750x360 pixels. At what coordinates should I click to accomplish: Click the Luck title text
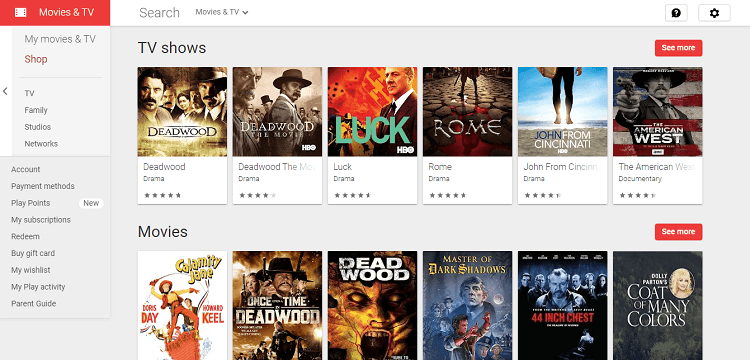click(x=342, y=167)
